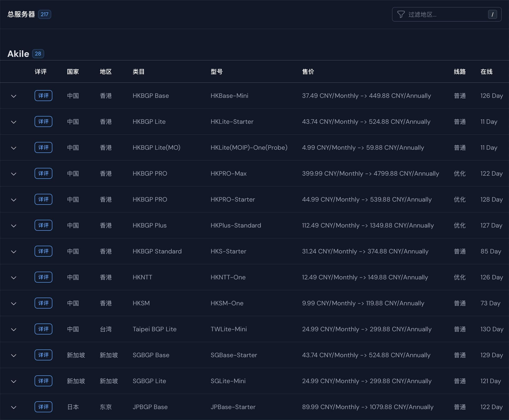Expand the JPBase-Starter row
509x420 pixels.
(x=14, y=407)
